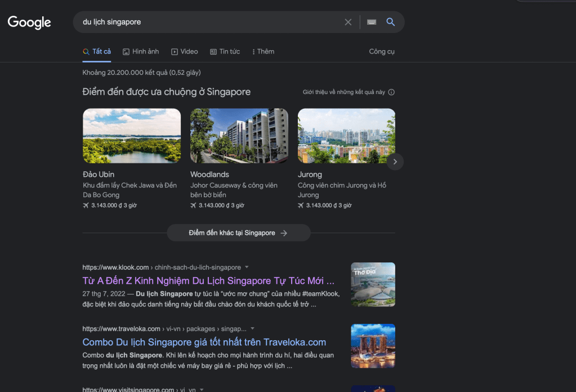576x392 pixels.
Task: Open the Video tab
Action: tap(185, 51)
